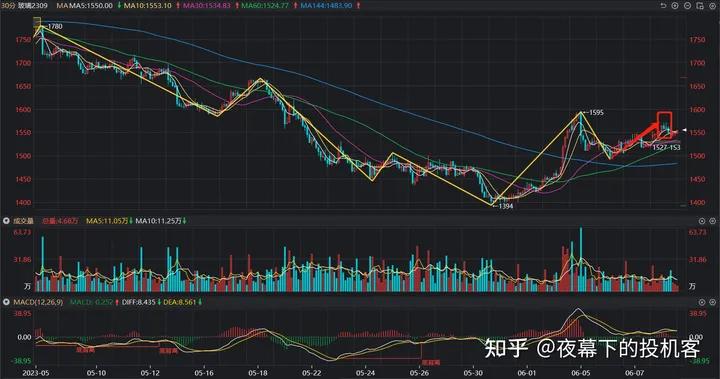This screenshot has height=379, width=720.
Task: Expand the 成交量 indicator dropdown arrow
Action: click(6, 221)
